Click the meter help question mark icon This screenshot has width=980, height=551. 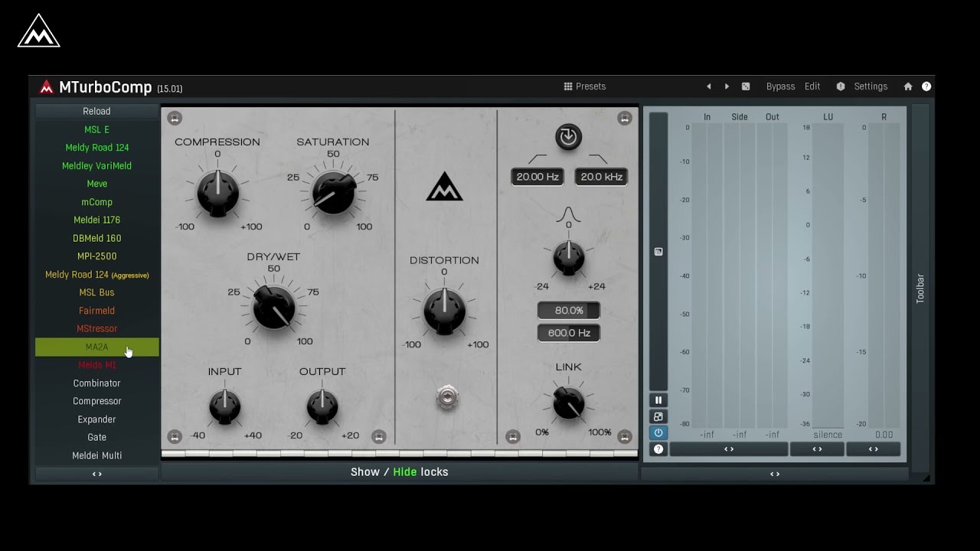click(658, 449)
